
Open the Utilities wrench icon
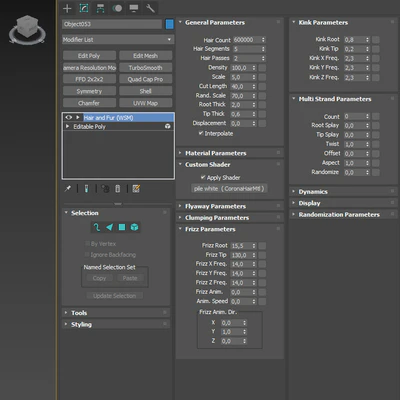[150, 8]
